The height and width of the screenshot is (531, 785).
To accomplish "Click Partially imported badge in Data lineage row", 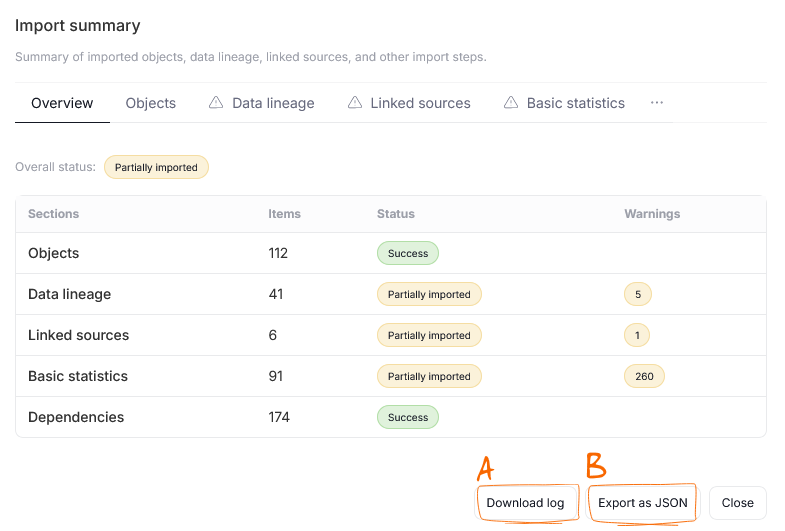I will pos(429,294).
